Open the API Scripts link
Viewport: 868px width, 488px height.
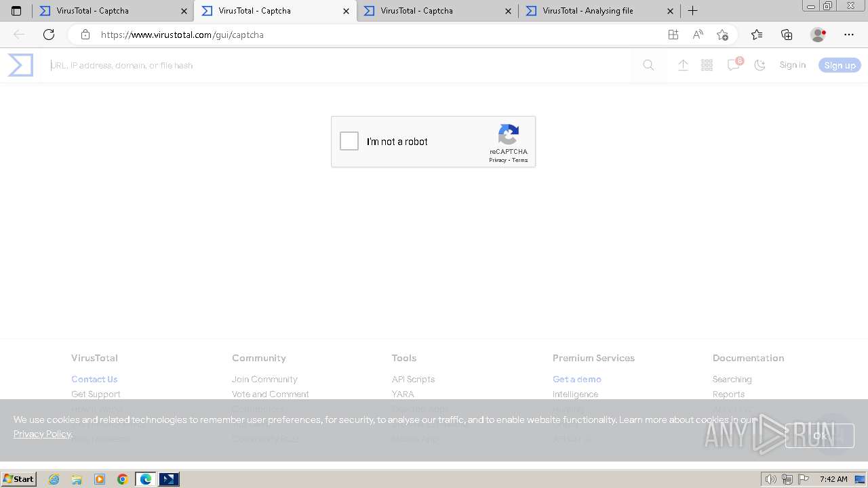[413, 380]
